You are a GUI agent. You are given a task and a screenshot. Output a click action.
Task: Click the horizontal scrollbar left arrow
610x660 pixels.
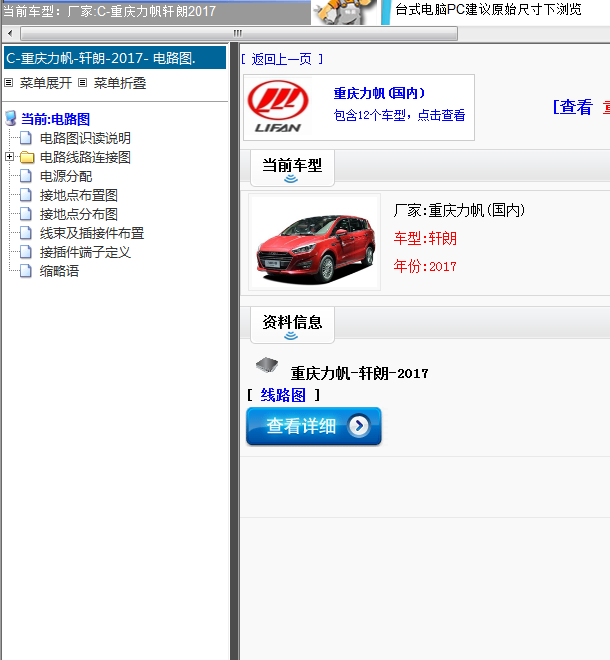click(10, 33)
